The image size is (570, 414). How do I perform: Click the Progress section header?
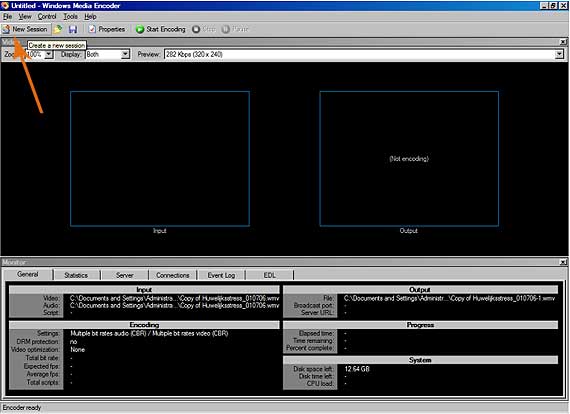tap(420, 325)
